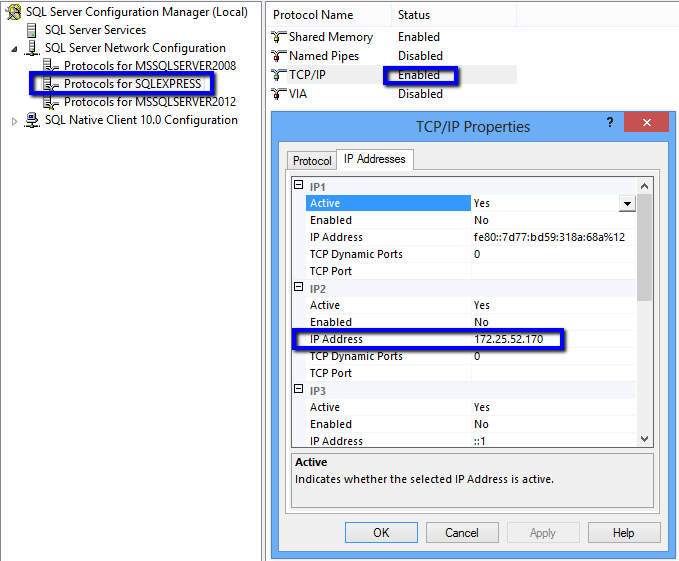Viewport: 679px width, 561px height.
Task: Click the IP addresses list scrollbar thumb
Action: click(644, 247)
